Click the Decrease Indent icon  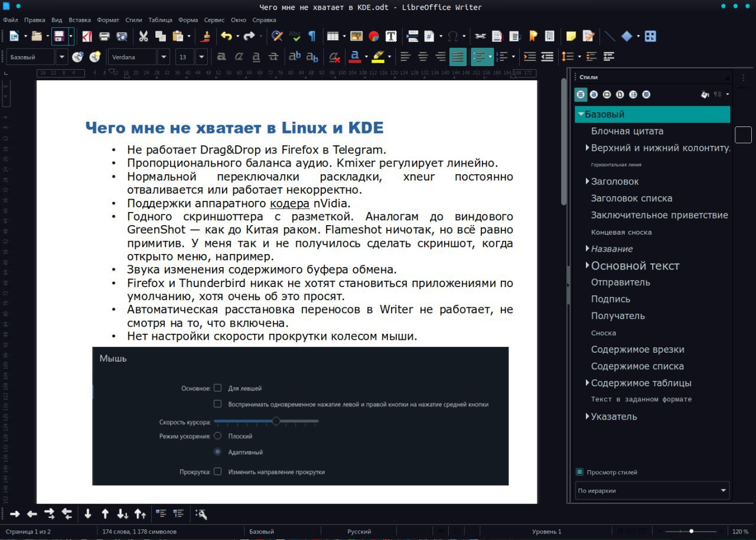tap(548, 57)
